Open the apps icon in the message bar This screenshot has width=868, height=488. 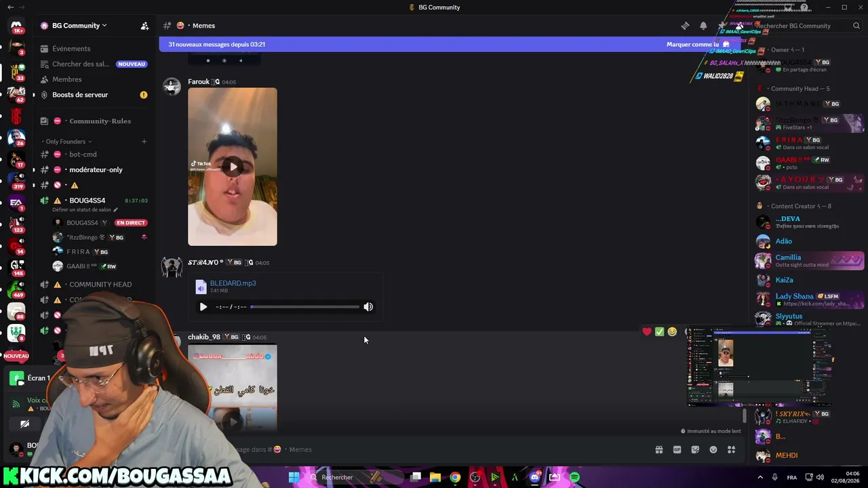coord(731,449)
